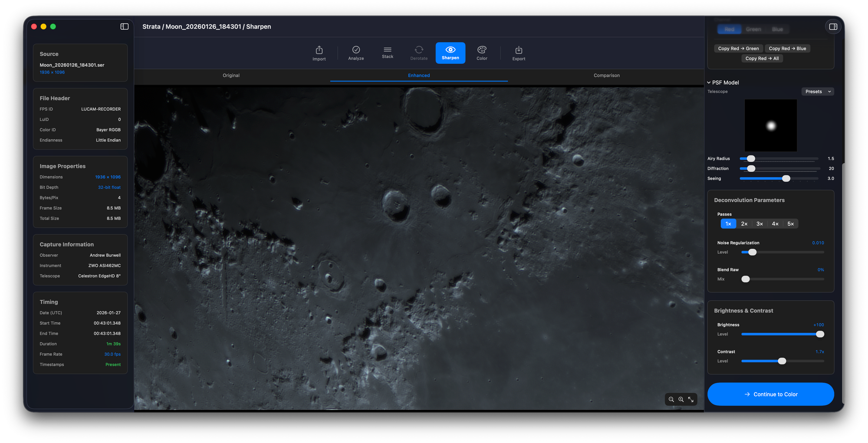Switch to the Comparison view tab

click(x=606, y=75)
